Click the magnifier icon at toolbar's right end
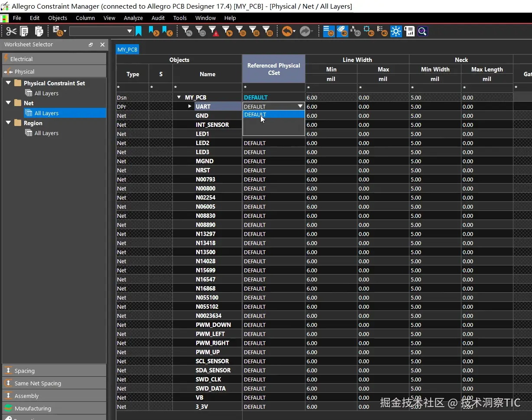This screenshot has height=420, width=532. click(422, 31)
